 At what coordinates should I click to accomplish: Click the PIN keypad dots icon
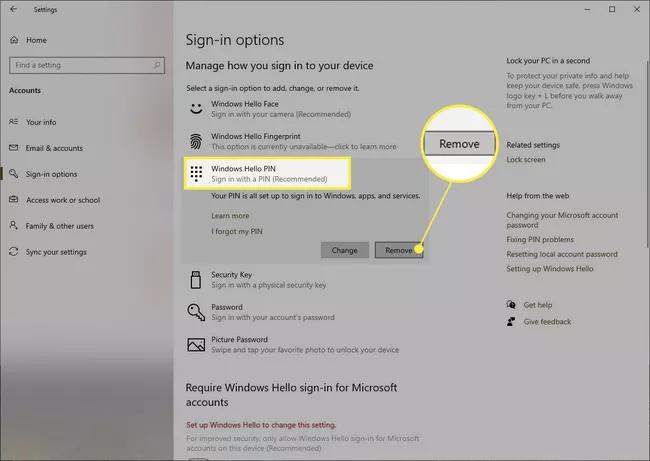pos(196,174)
